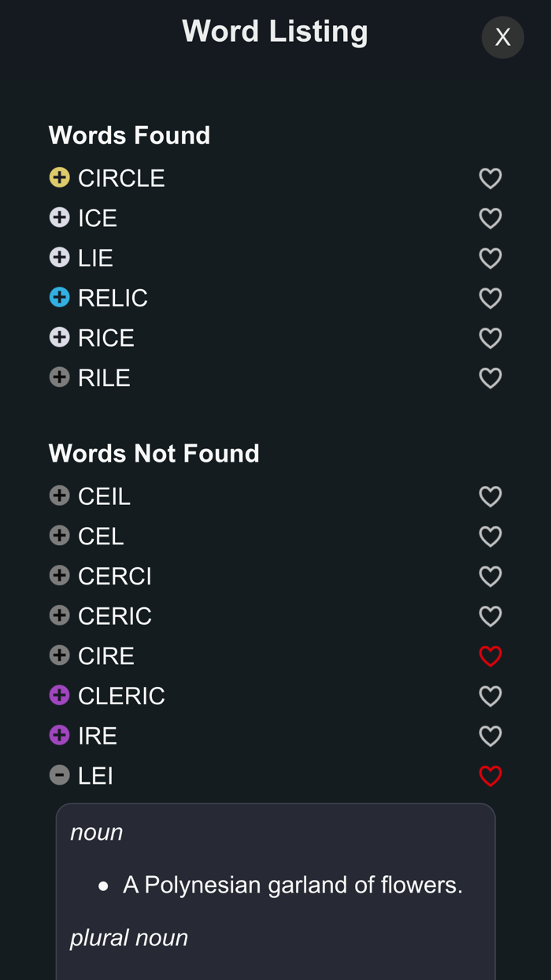Click the plus icon beside CIRE
551x980 pixels.
coord(58,655)
